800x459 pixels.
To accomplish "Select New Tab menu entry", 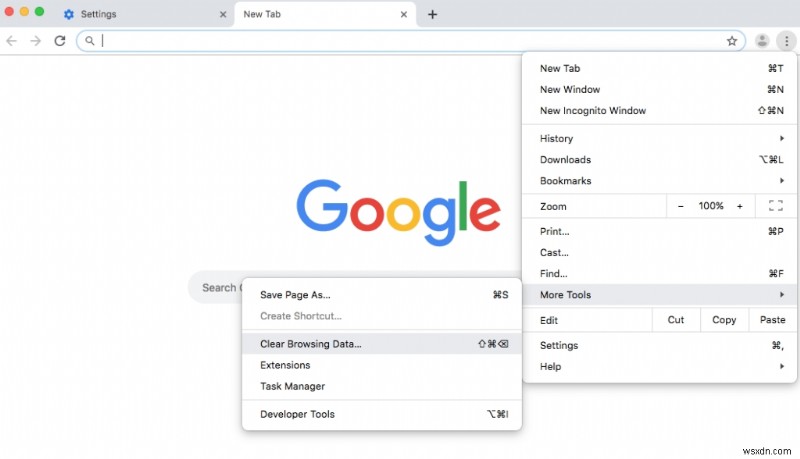I will click(x=660, y=68).
